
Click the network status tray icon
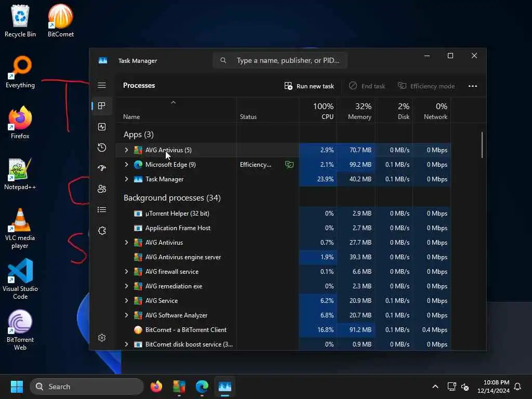451,387
